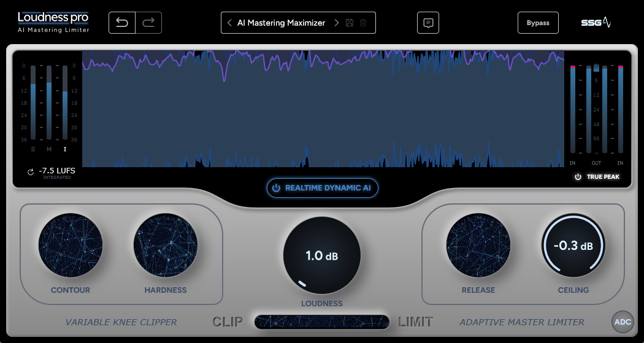Go to previous preset with left chevron
Screen dimensions: 644x343
coord(229,23)
